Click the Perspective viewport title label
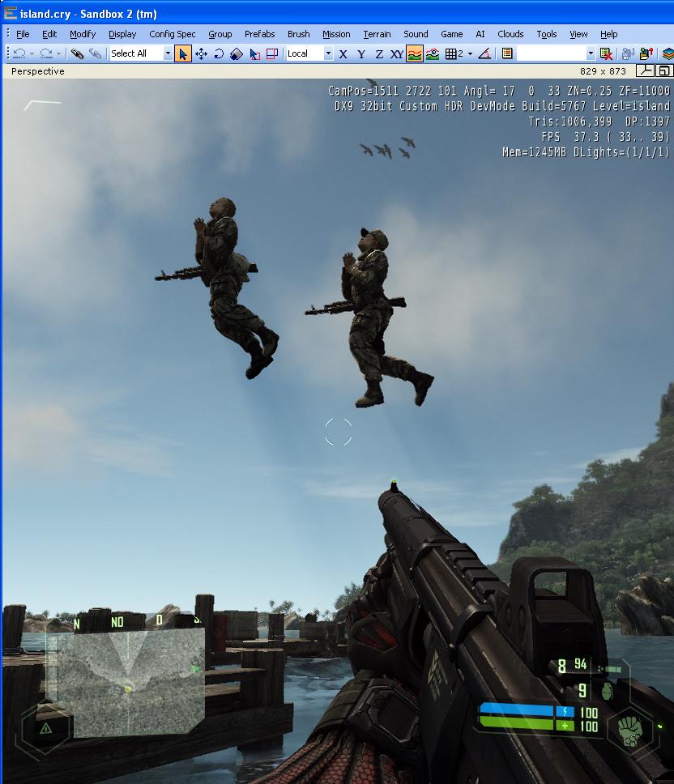674x784 pixels. pyautogui.click(x=38, y=71)
